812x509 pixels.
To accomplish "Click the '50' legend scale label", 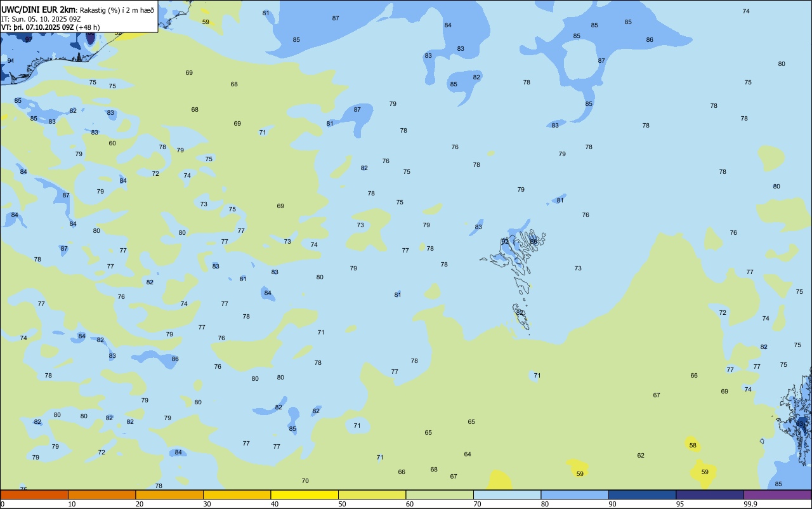I will (x=343, y=504).
